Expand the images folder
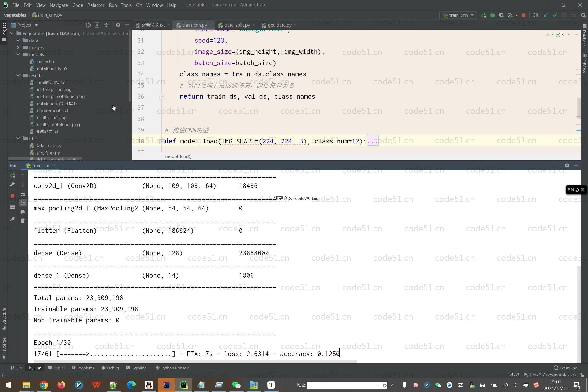The width and height of the screenshot is (588, 392). point(18,47)
